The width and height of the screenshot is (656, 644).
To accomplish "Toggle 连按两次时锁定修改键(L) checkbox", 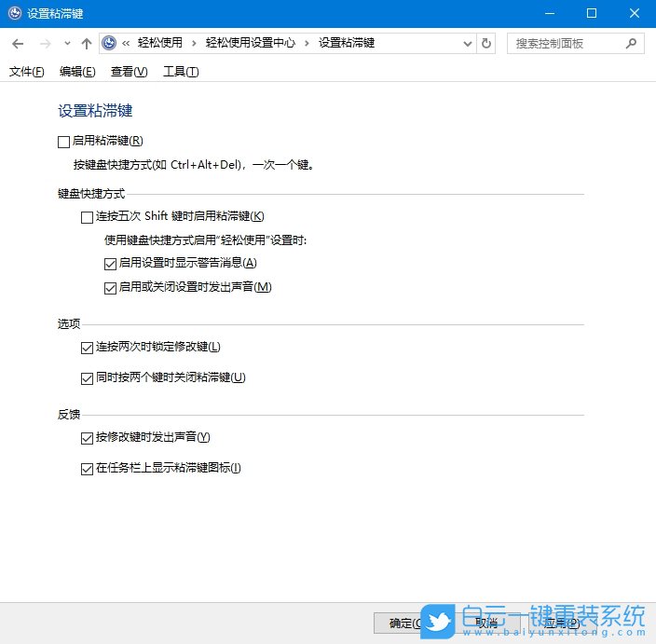I will coord(87,349).
